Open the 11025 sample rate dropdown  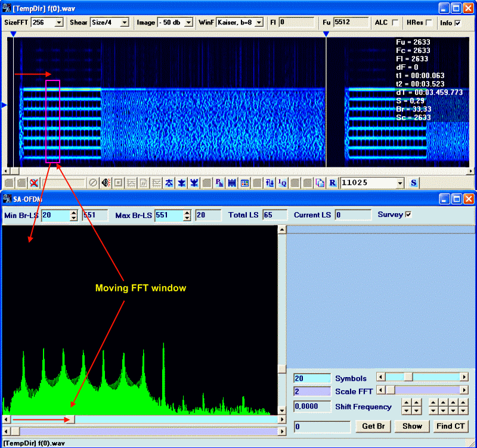[x=399, y=183]
